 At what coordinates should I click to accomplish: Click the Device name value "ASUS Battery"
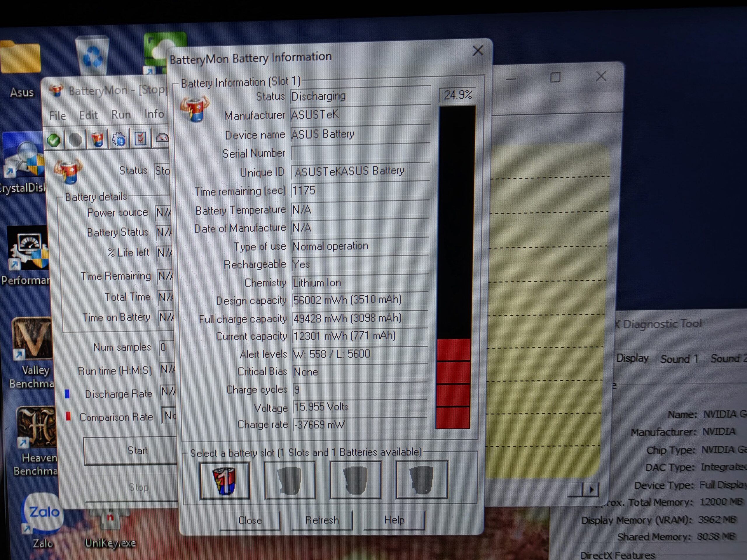pos(323,134)
